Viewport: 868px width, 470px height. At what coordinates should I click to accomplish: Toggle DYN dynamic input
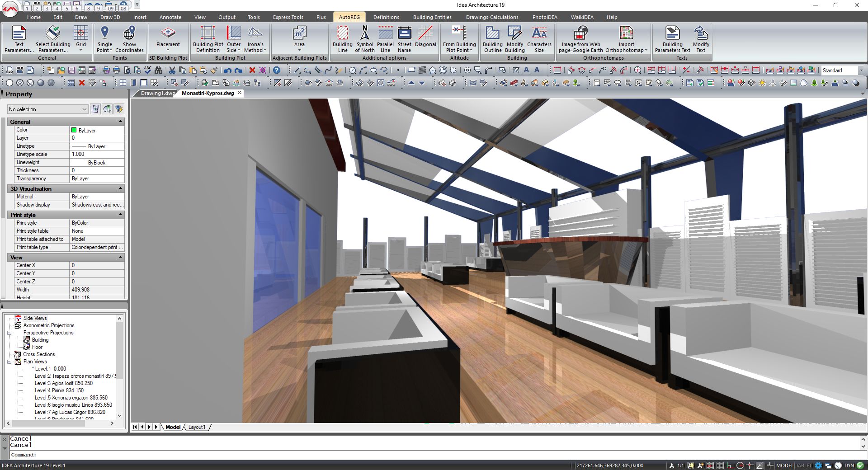849,465
